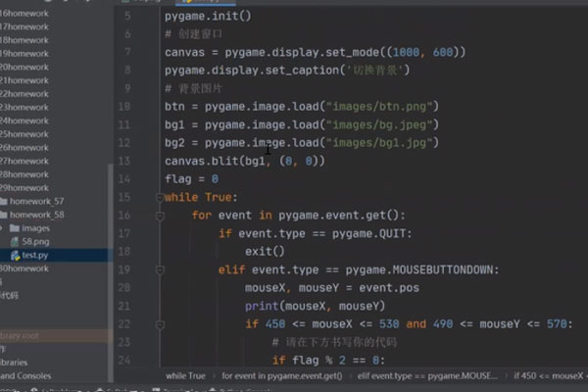
Task: Open the Scratches and Consoles node
Action: (x=26, y=375)
